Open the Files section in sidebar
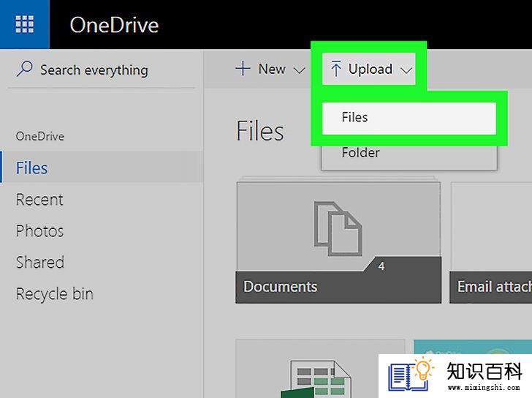Viewport: 532px width, 398px height. coord(102,168)
